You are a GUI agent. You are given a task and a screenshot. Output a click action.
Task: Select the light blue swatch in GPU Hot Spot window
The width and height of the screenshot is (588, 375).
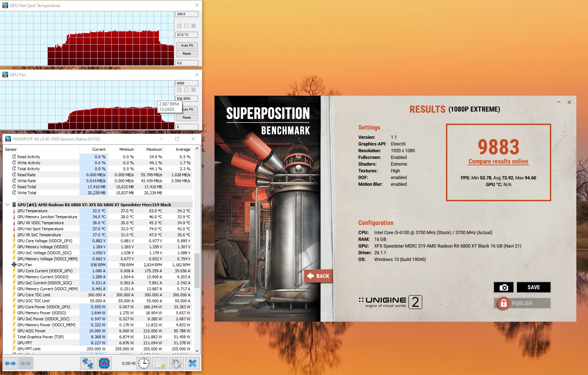pyautogui.click(x=186, y=26)
